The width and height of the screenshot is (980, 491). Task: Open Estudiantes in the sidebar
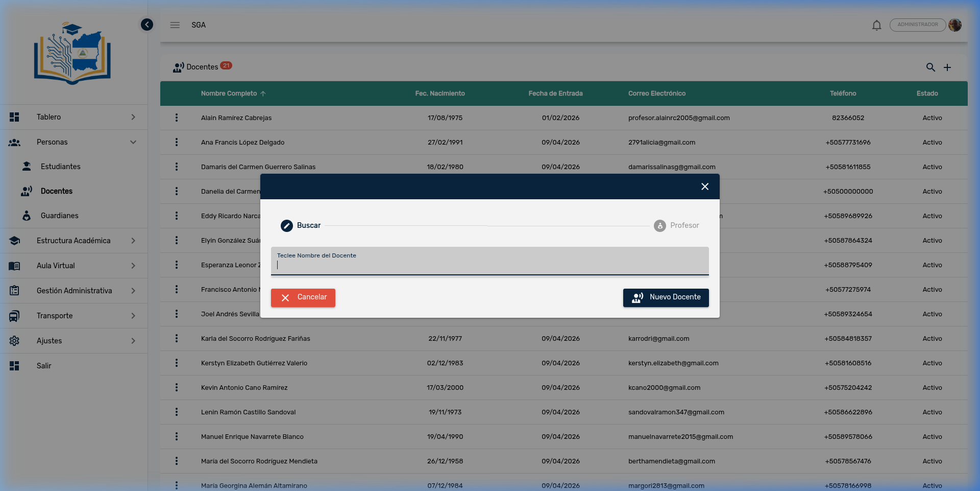click(60, 167)
